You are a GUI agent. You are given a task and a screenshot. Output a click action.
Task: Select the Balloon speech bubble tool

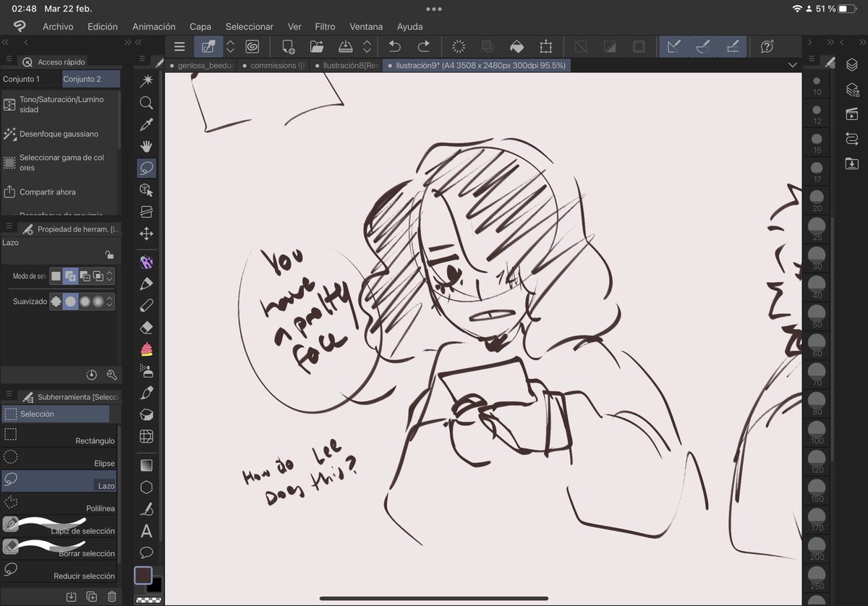(147, 552)
